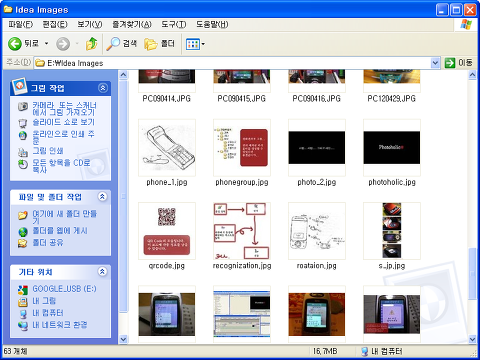
Task: Click the My Pictures folder icon
Action: pos(23,302)
